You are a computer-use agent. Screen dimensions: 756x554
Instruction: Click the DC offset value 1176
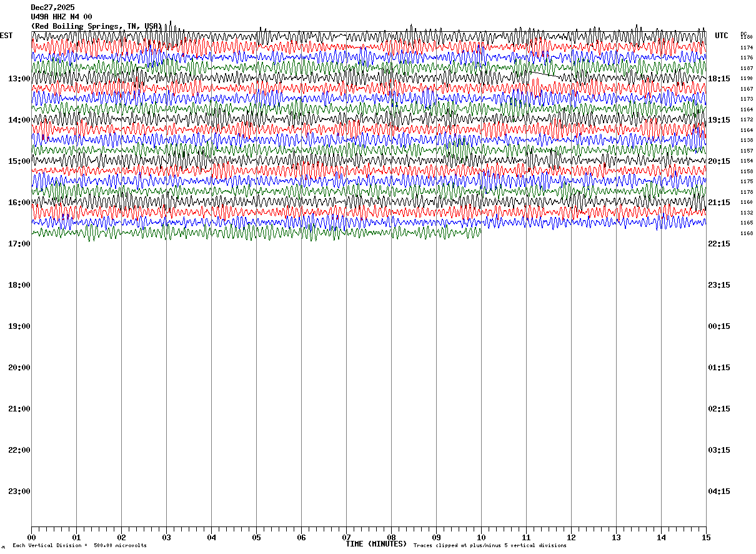point(747,58)
